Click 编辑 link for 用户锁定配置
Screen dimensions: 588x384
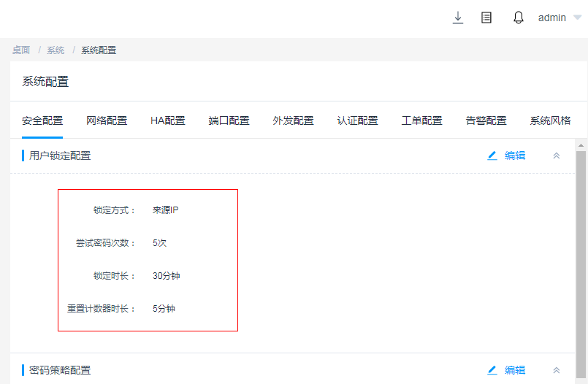515,155
